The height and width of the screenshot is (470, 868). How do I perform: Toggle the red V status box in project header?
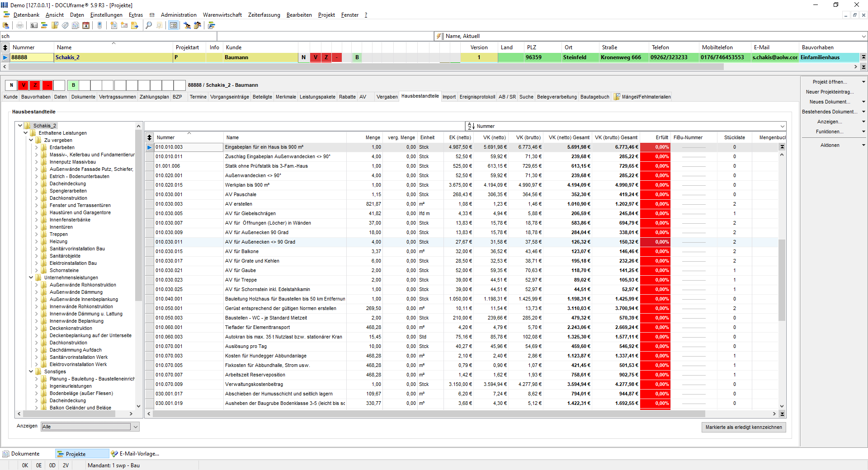(23, 85)
